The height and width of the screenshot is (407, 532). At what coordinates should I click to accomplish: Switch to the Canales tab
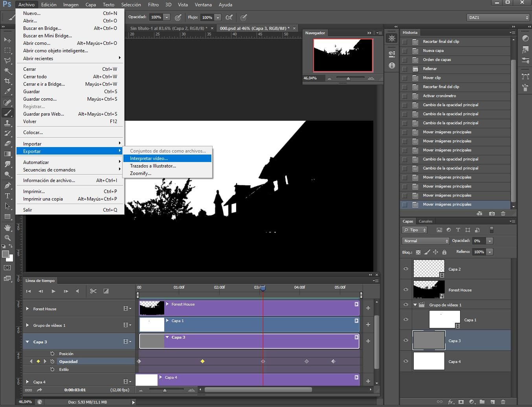[426, 221]
